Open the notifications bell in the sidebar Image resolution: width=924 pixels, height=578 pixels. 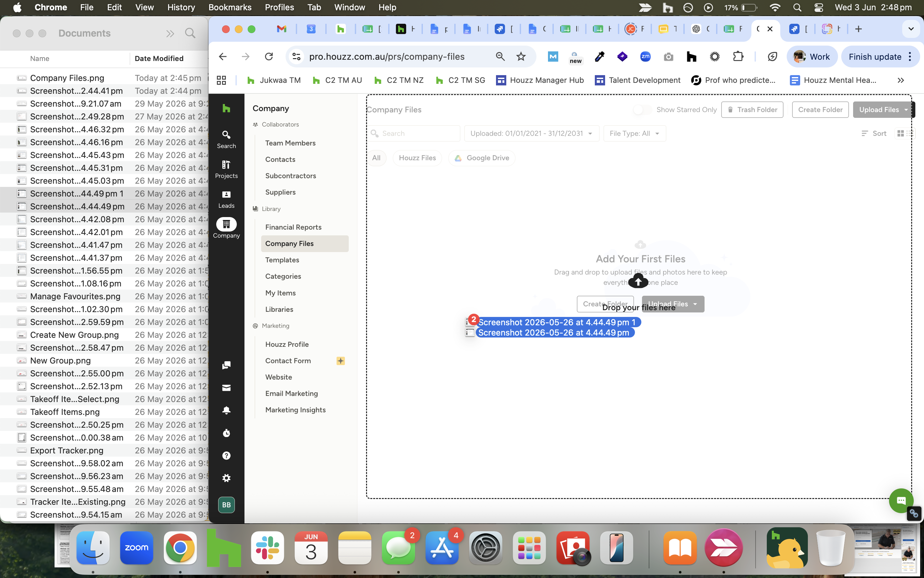click(x=227, y=410)
